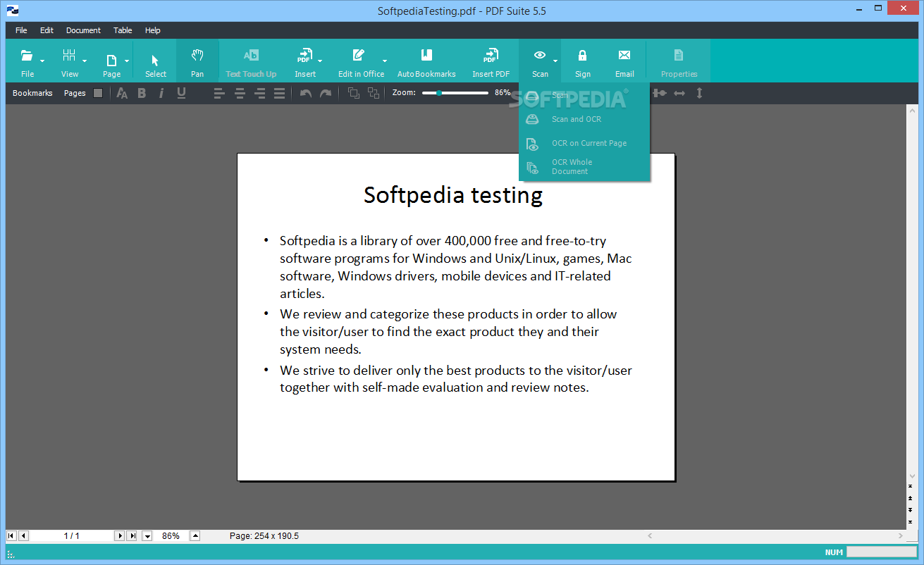
Task: Click the vertical scrollbar up arrow
Action: [x=913, y=111]
